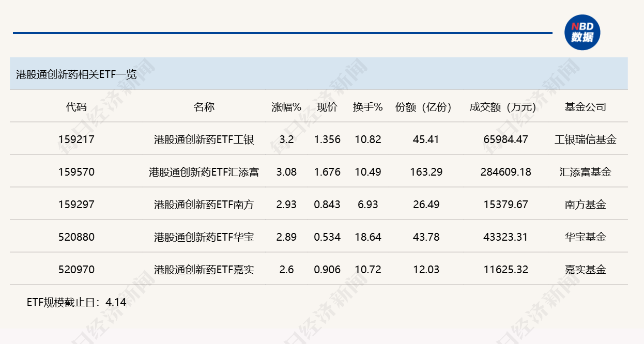The image size is (644, 344).
Task: Select fund code 159570
Action: (76, 172)
